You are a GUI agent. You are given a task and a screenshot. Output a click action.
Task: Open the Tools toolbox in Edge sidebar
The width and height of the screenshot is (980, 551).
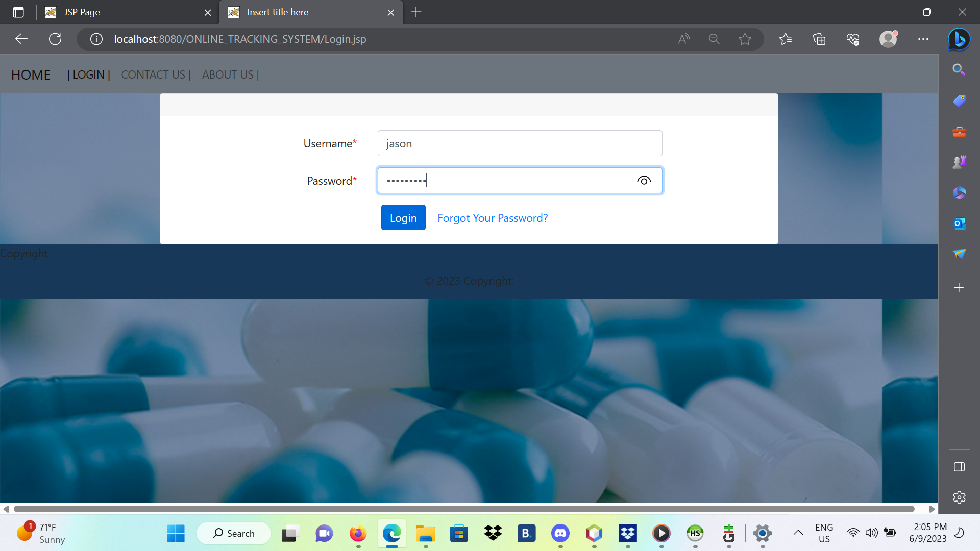959,132
